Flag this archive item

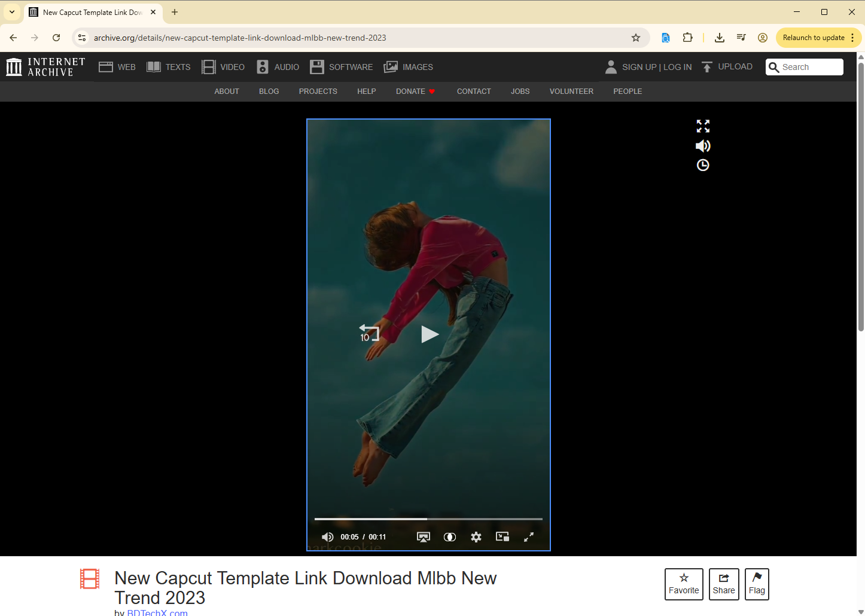point(757,584)
